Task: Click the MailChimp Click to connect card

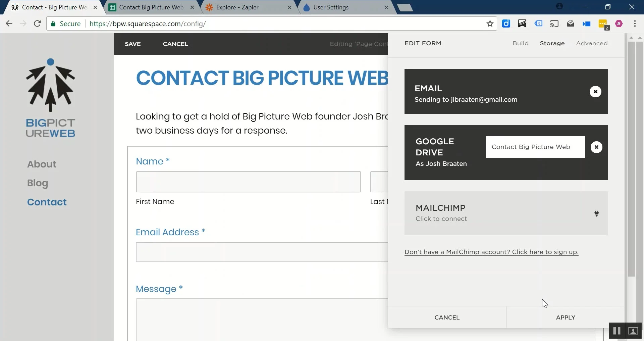Action: point(506,213)
